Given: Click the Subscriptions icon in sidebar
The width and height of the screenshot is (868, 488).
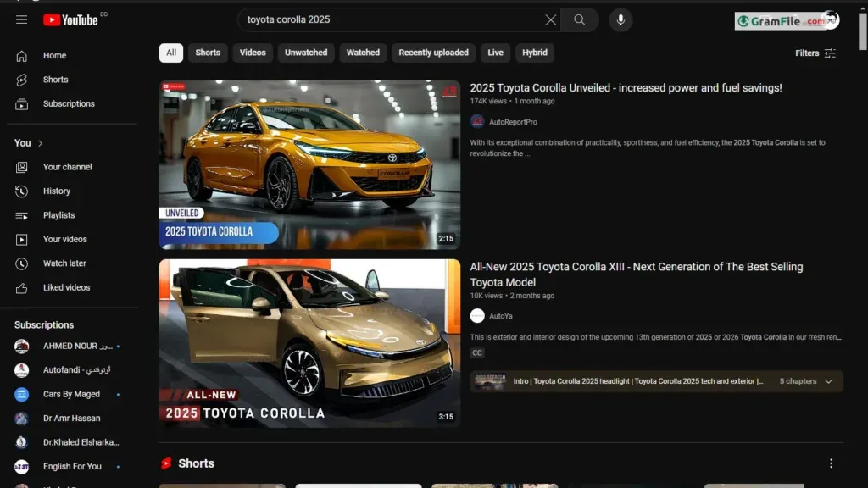Looking at the screenshot, I should pos(21,104).
